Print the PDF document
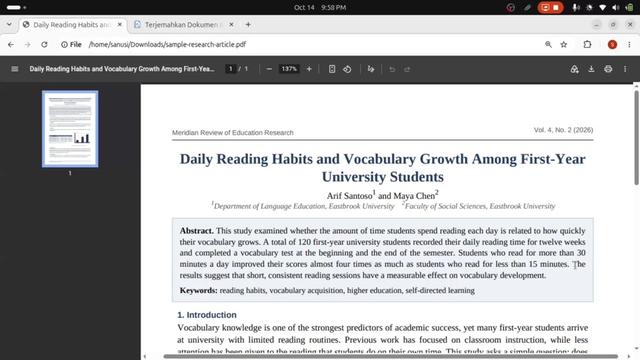The image size is (640, 360). pyautogui.click(x=608, y=69)
